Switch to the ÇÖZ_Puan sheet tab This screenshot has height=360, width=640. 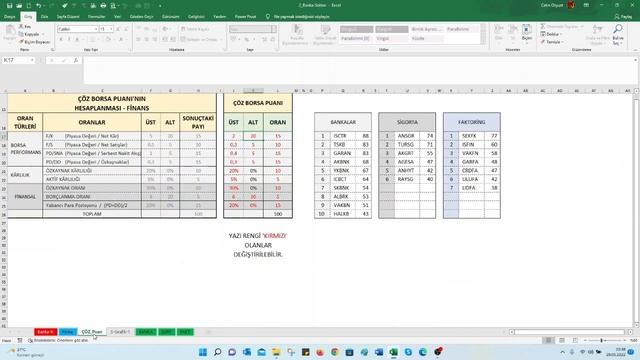tap(92, 332)
